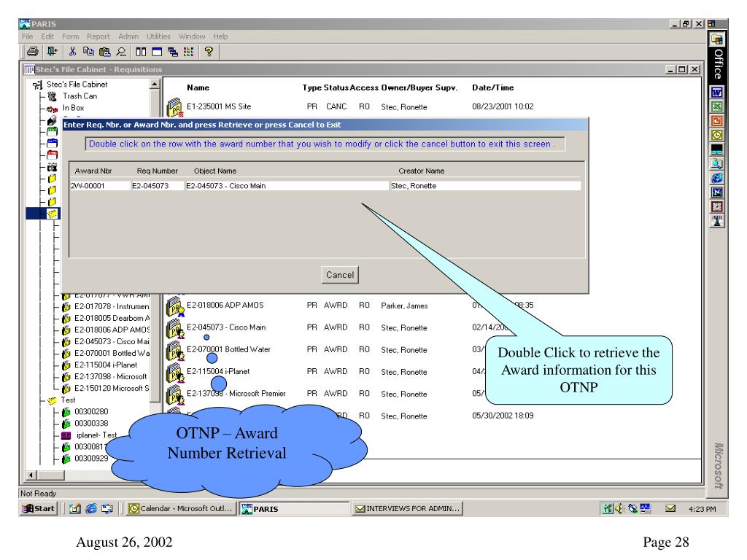Screen dimensions: 747x560
Task: Select E2-018005 Dearborn tree item
Action: [112, 318]
